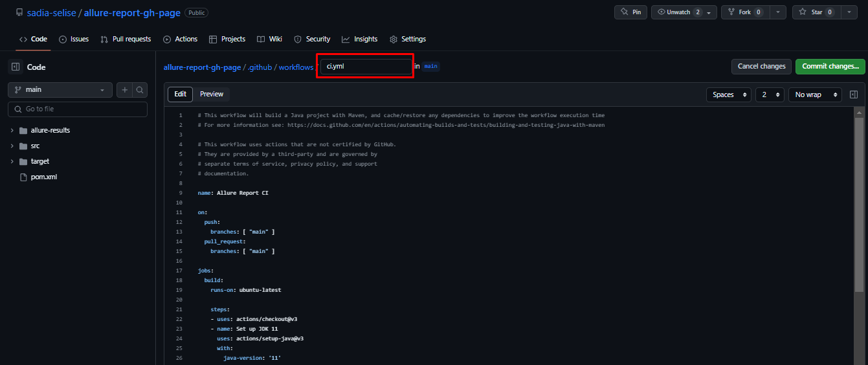Open the Unwatch notification dropdown arrow
The width and height of the screenshot is (868, 365).
[710, 12]
